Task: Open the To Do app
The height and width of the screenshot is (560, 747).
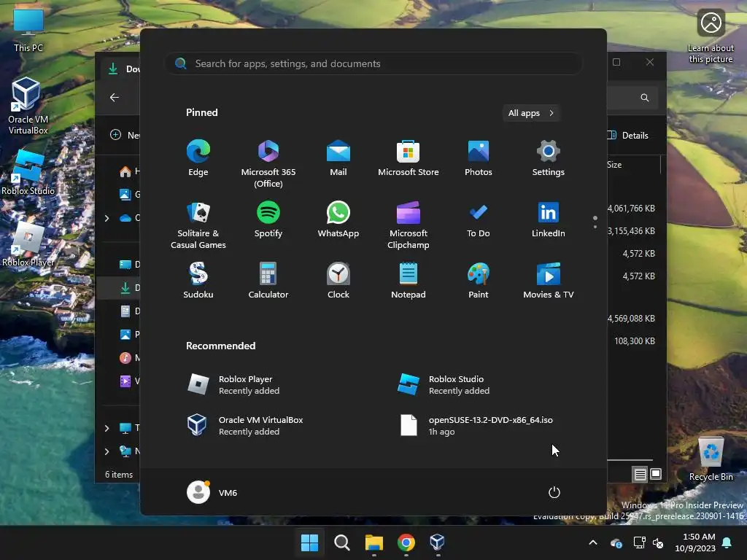Action: click(479, 220)
